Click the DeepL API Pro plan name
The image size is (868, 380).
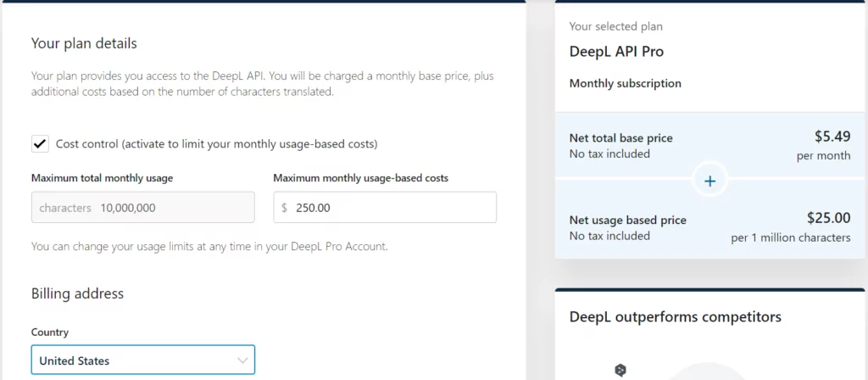point(616,52)
